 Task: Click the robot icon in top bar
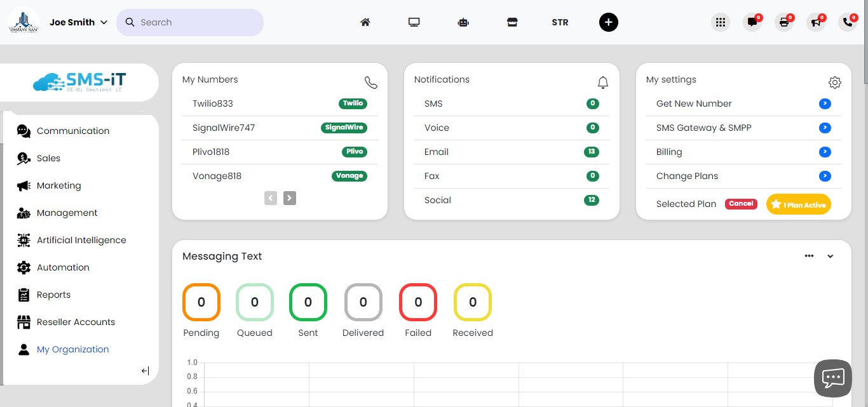coord(463,22)
